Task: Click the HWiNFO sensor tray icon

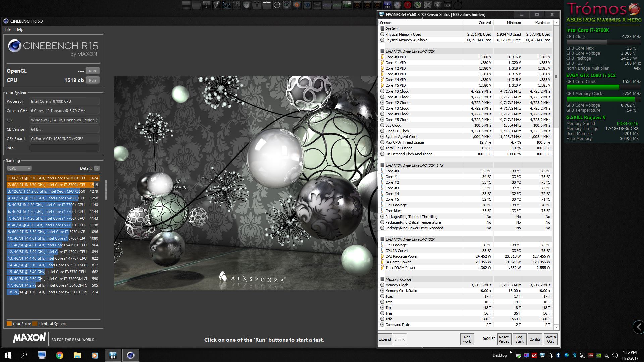Action: 542,355
